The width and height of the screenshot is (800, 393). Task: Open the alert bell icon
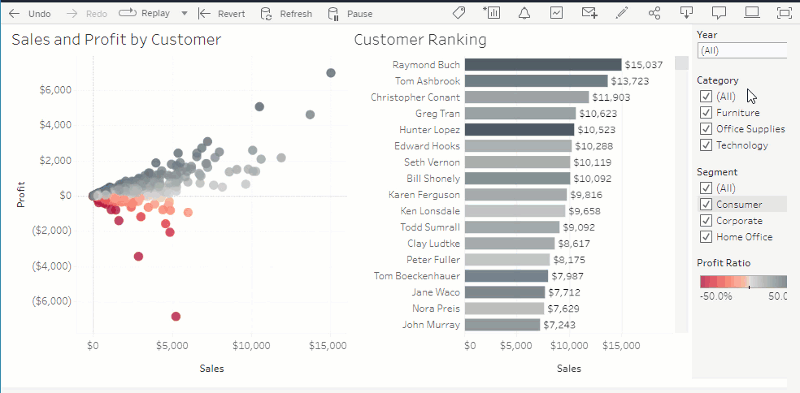pos(524,13)
